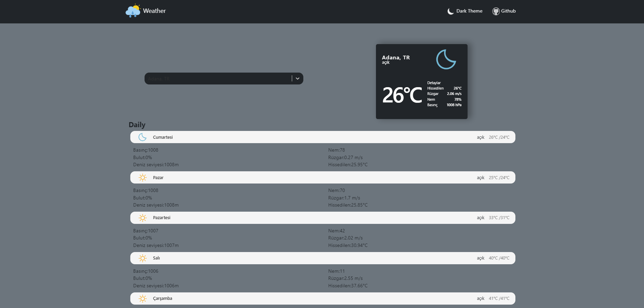The width and height of the screenshot is (644, 308).
Task: Click the Weather brand title
Action: click(x=154, y=11)
